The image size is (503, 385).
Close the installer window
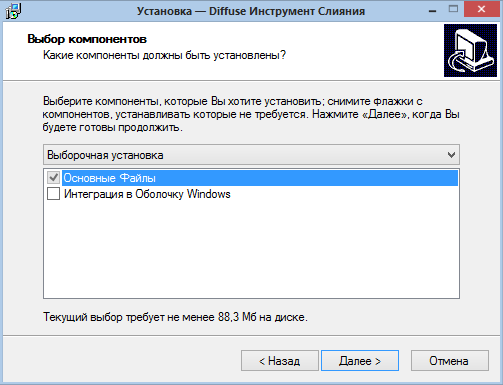pyautogui.click(x=481, y=9)
